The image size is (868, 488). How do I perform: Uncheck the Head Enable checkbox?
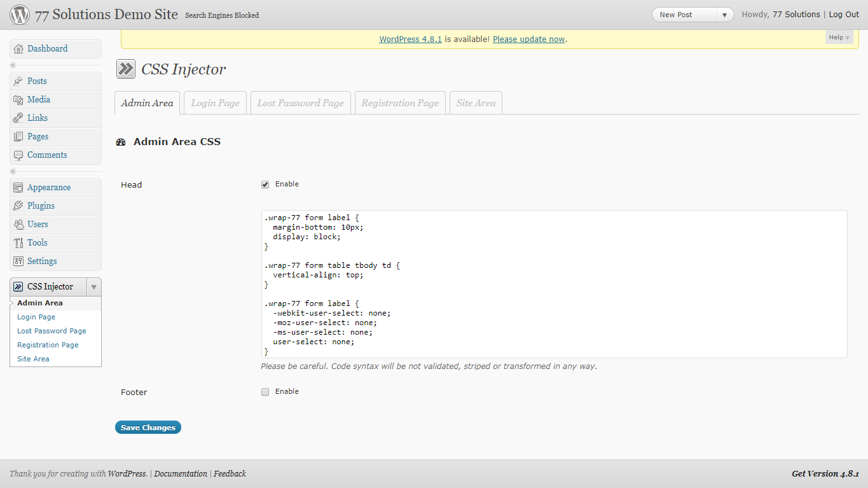tap(265, 185)
